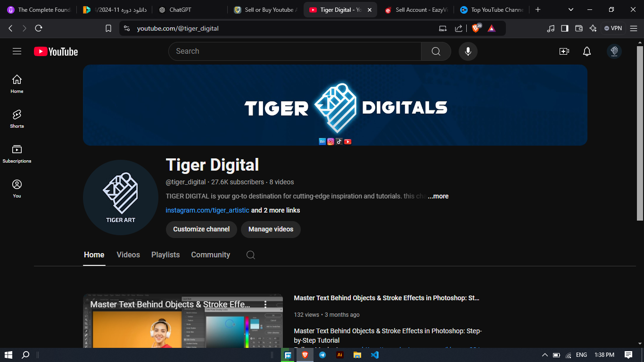The width and height of the screenshot is (644, 362).
Task: Click the Manage videos button
Action: 271,229
